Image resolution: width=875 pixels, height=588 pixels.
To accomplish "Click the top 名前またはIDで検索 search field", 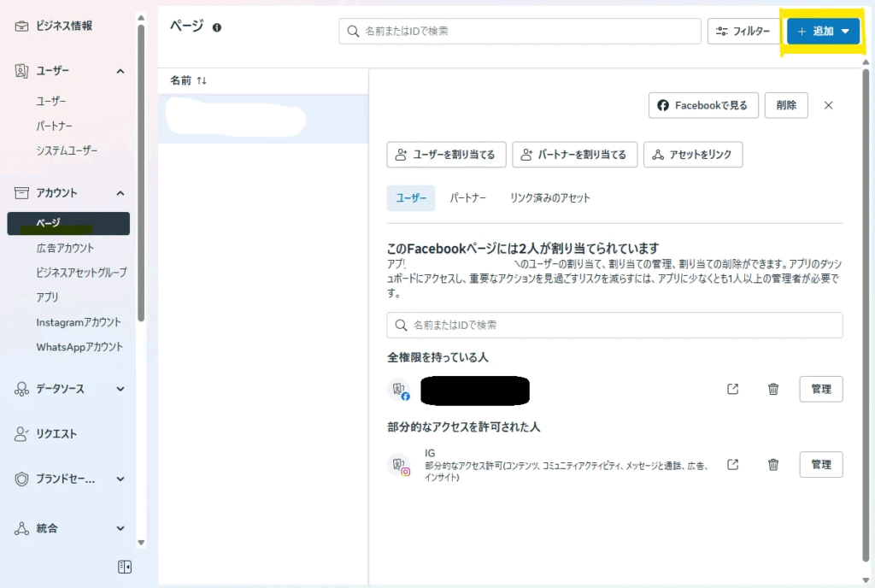I will tap(521, 32).
